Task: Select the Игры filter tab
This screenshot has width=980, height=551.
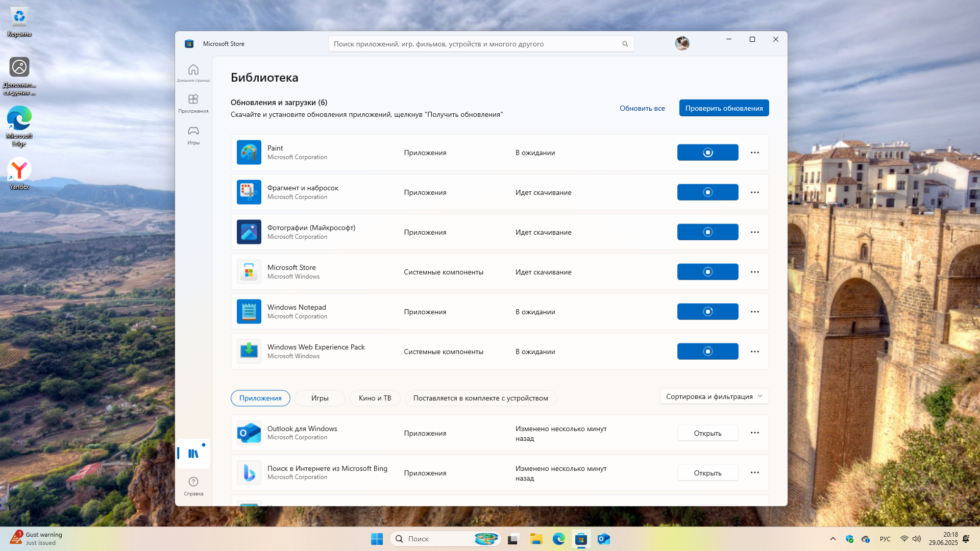Action: point(320,398)
